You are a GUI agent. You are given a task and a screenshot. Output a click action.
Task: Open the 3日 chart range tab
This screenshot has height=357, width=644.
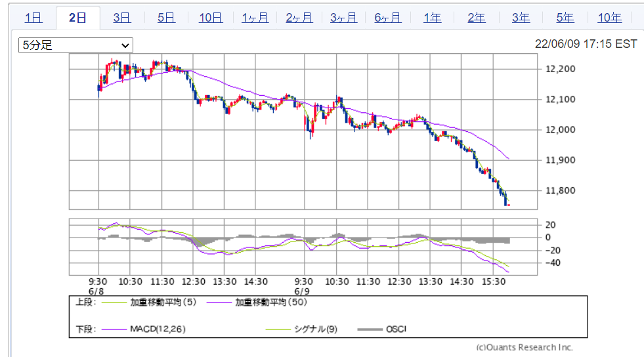(121, 18)
